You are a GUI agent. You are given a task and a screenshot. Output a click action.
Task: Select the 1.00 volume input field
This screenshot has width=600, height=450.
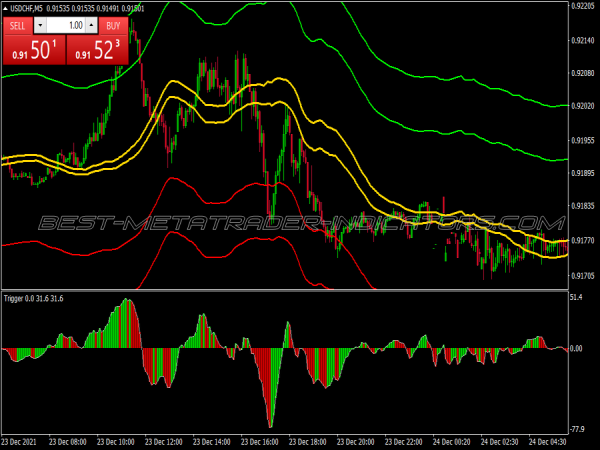68,25
